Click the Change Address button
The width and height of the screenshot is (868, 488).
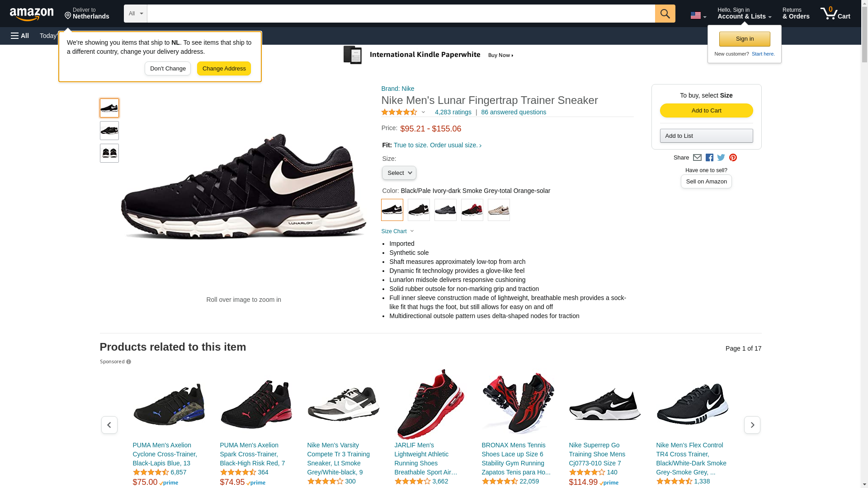(x=224, y=69)
